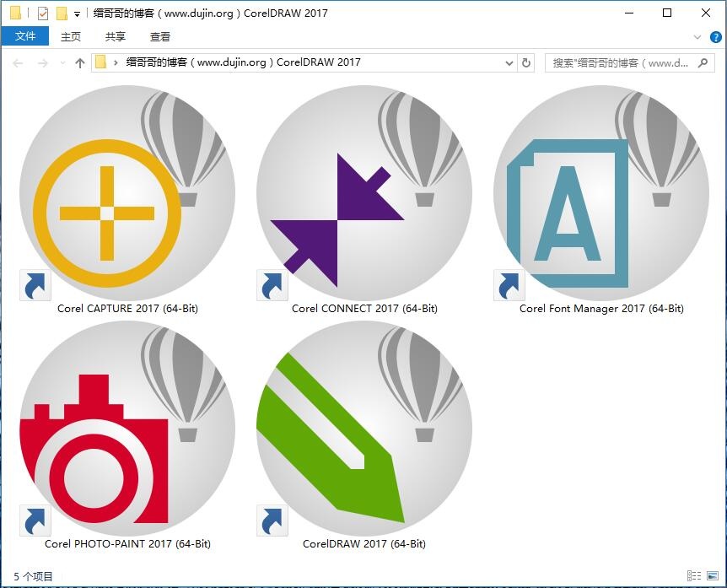
Task: Expand the address bar history dropdown
Action: (509, 63)
